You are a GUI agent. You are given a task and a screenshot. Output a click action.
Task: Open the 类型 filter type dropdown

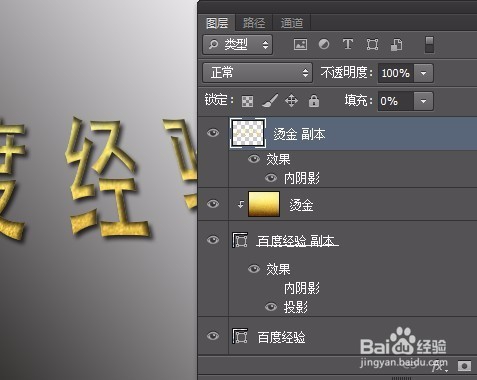coord(237,44)
